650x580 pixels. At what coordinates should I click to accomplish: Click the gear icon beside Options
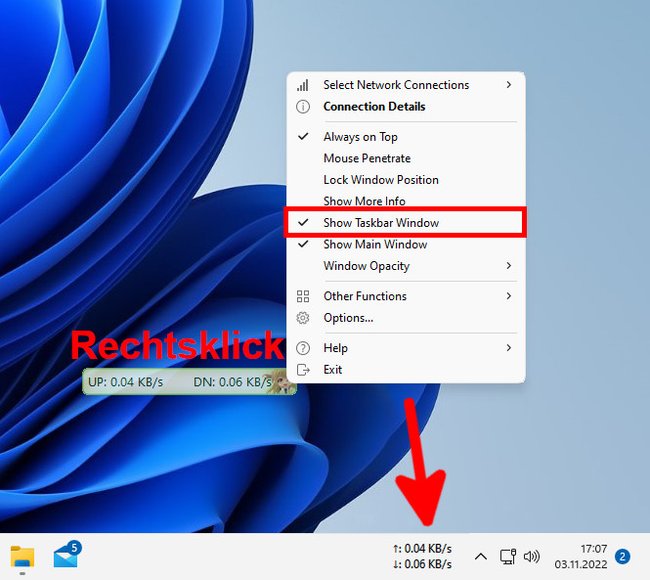[303, 318]
